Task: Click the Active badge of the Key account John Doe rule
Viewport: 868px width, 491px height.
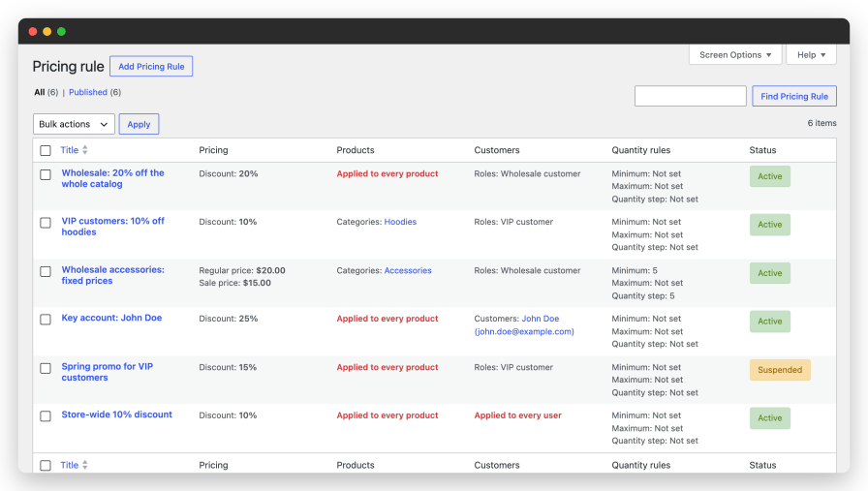Action: click(x=770, y=322)
